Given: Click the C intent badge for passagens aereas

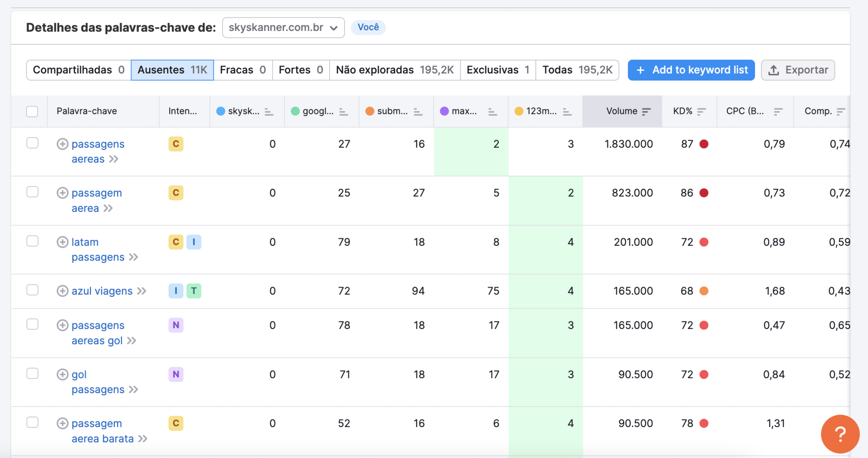Looking at the screenshot, I should (175, 144).
